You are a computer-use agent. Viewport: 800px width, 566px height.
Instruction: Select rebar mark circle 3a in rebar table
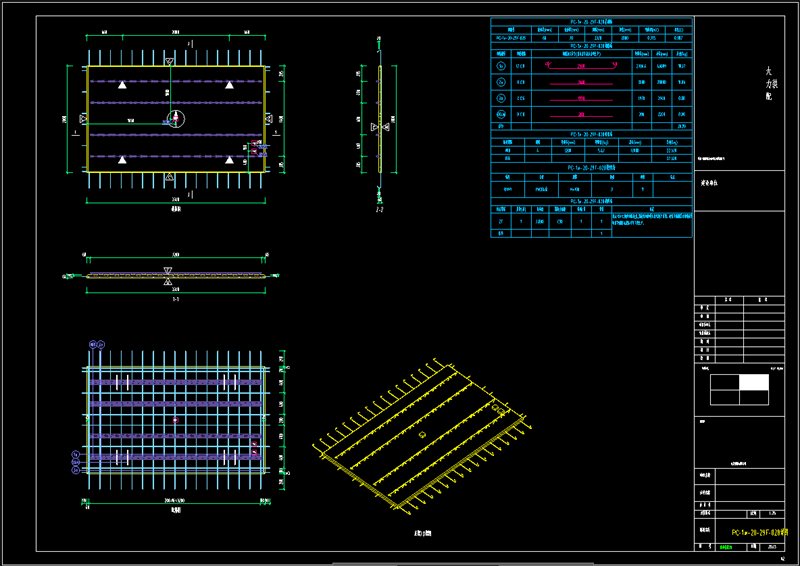pos(501,98)
